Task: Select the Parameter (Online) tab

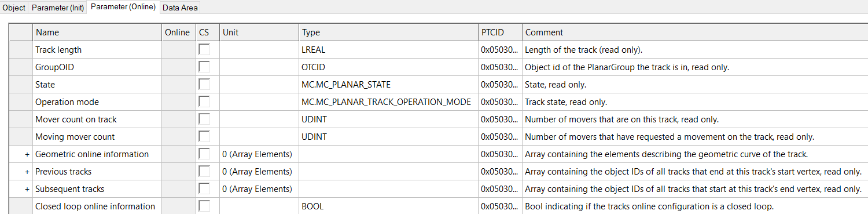Action: pos(123,7)
